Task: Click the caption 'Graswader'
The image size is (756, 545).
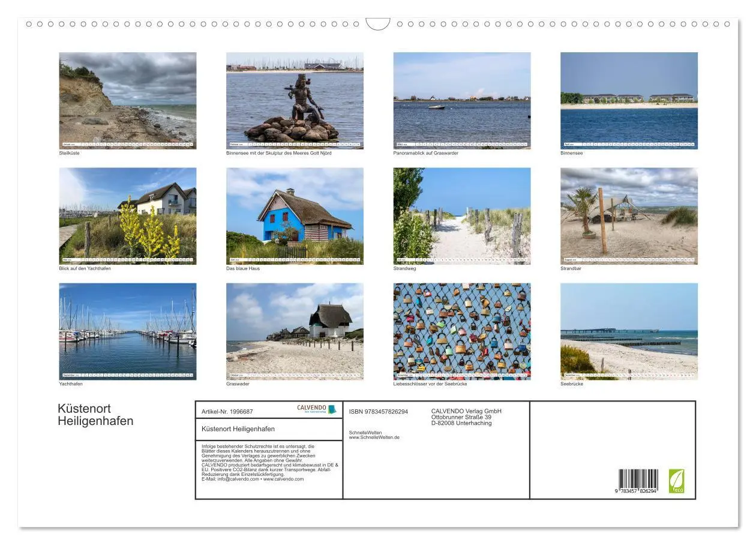Action: click(x=238, y=384)
